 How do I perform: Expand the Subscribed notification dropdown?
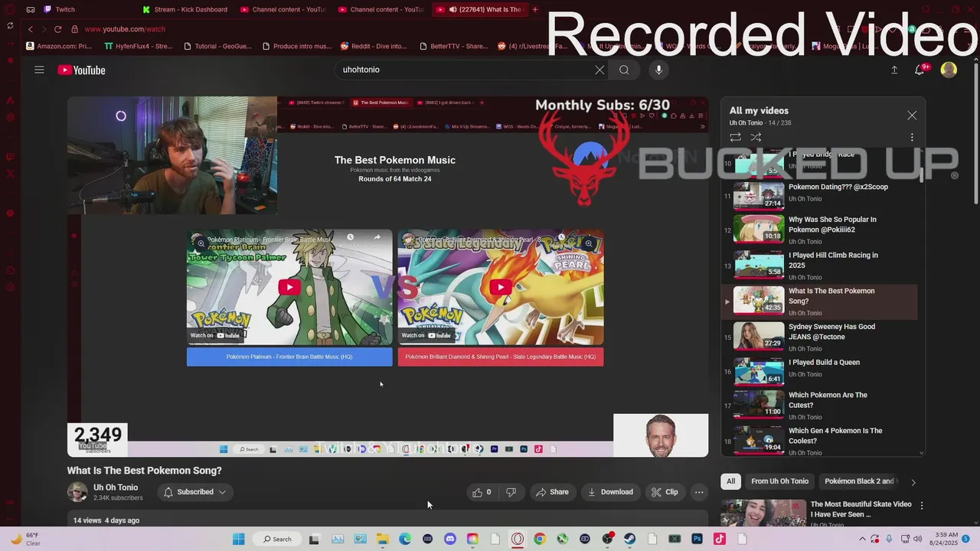(x=194, y=492)
